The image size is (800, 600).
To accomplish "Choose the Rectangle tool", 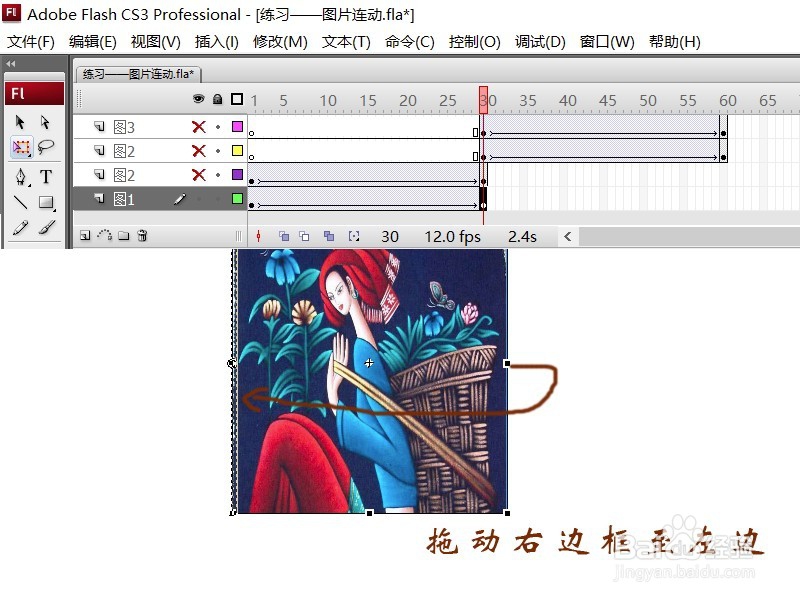I will tap(46, 203).
